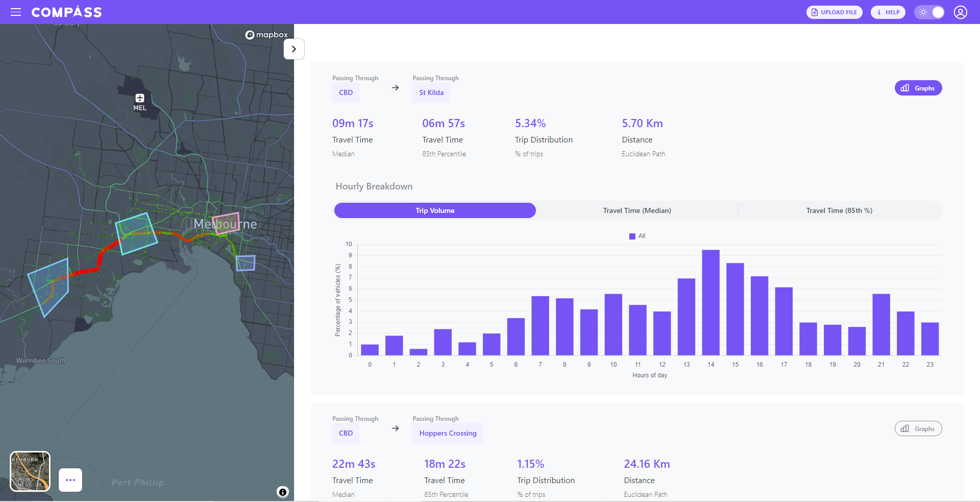The width and height of the screenshot is (980, 502).
Task: Click the COMPASS logo
Action: coord(66,12)
